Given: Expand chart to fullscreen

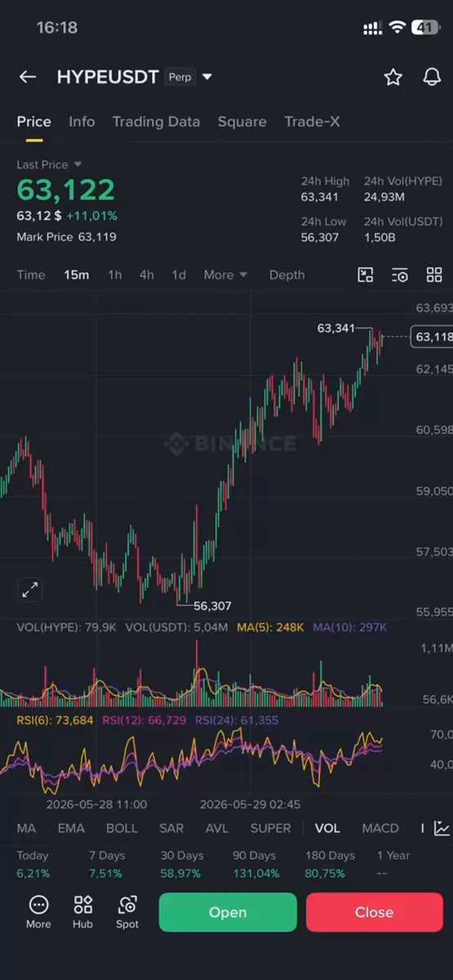Looking at the screenshot, I should point(30,590).
